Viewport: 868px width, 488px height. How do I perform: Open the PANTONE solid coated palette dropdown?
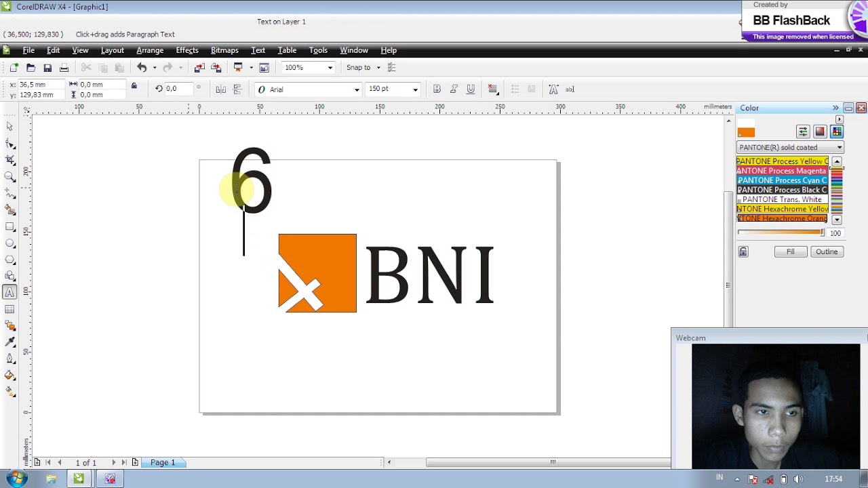tap(839, 148)
